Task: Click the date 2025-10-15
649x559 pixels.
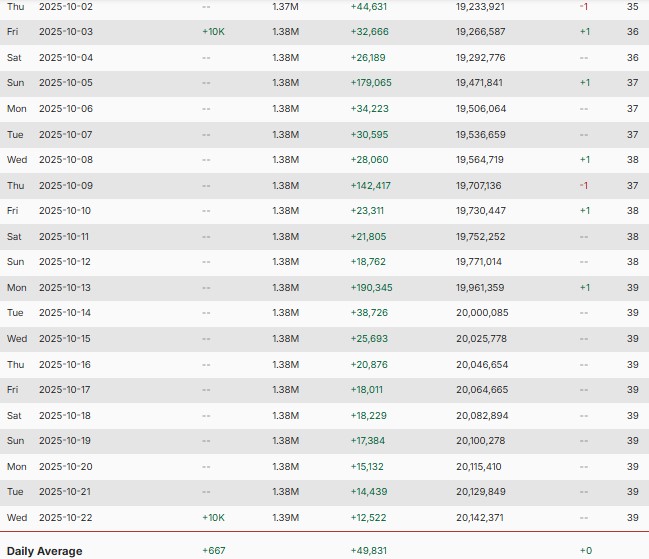Action: click(x=65, y=339)
